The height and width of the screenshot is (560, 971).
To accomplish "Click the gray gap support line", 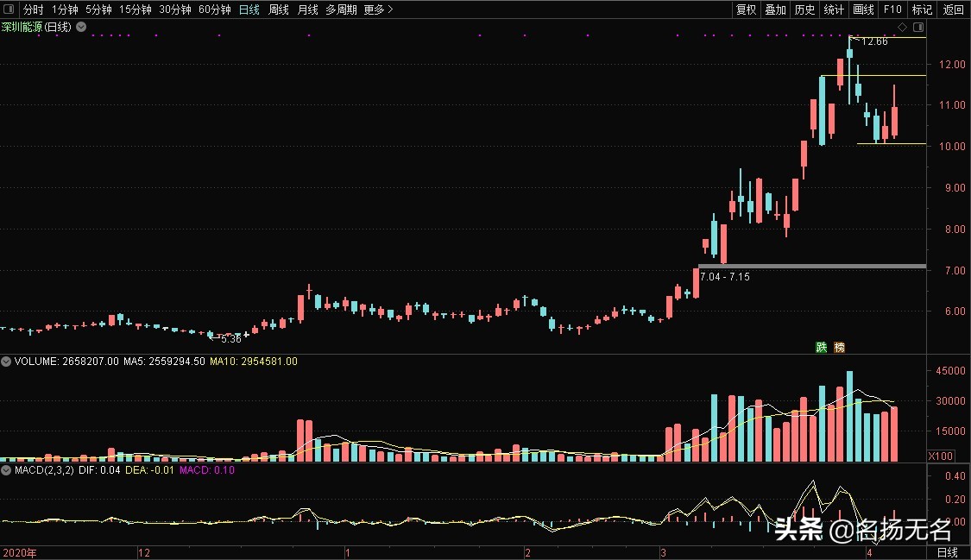I will (x=812, y=267).
